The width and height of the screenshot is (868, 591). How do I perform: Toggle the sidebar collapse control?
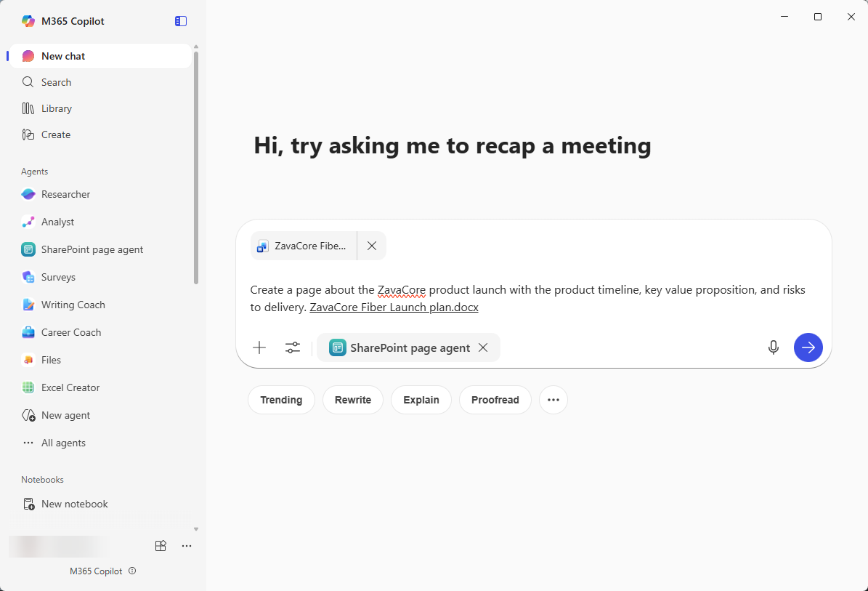point(180,21)
